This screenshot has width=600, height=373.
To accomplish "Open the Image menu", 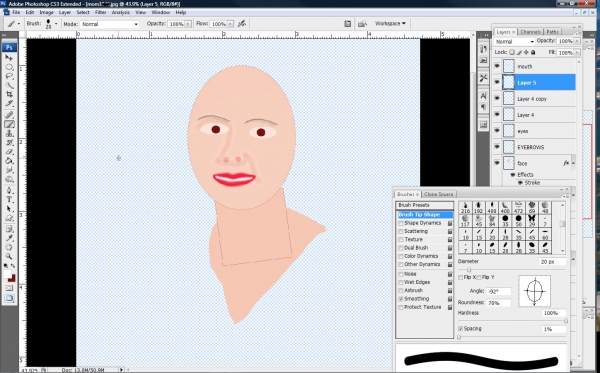I will (46, 12).
